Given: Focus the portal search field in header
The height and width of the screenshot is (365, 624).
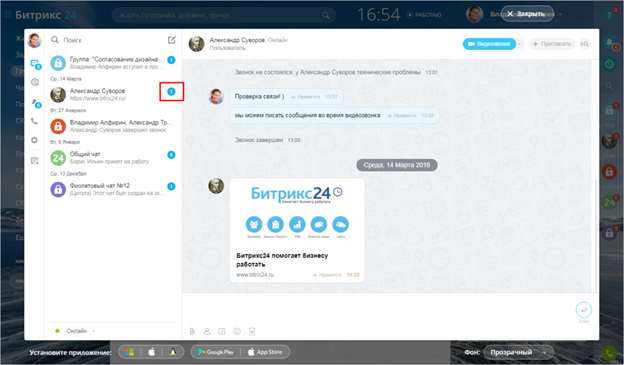Looking at the screenshot, I should click(x=224, y=15).
